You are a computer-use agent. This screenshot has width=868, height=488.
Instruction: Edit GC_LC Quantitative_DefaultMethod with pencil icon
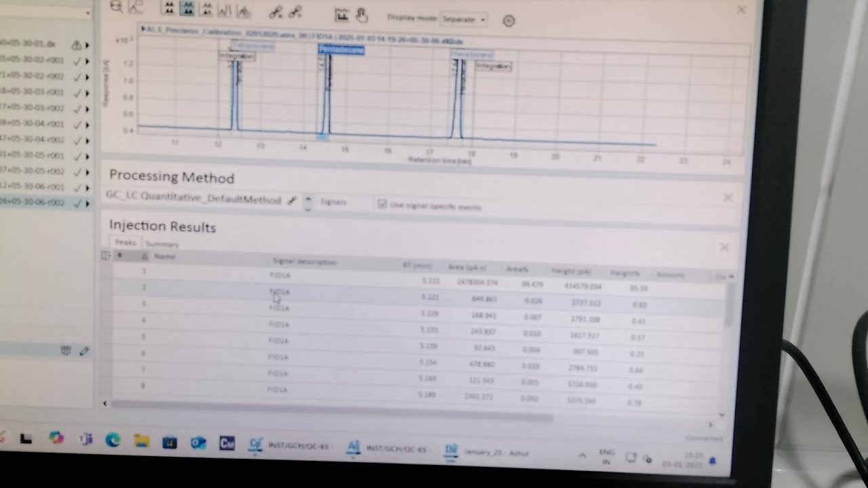click(292, 201)
